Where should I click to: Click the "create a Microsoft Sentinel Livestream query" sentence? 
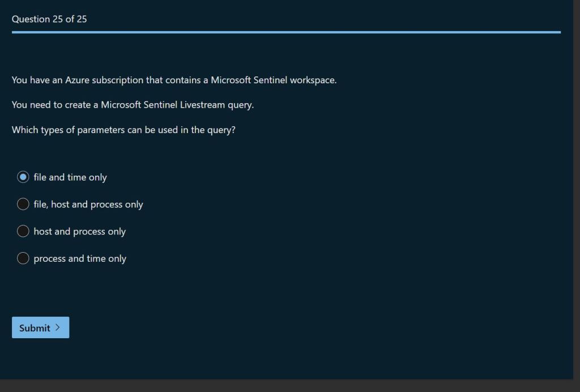[133, 105]
